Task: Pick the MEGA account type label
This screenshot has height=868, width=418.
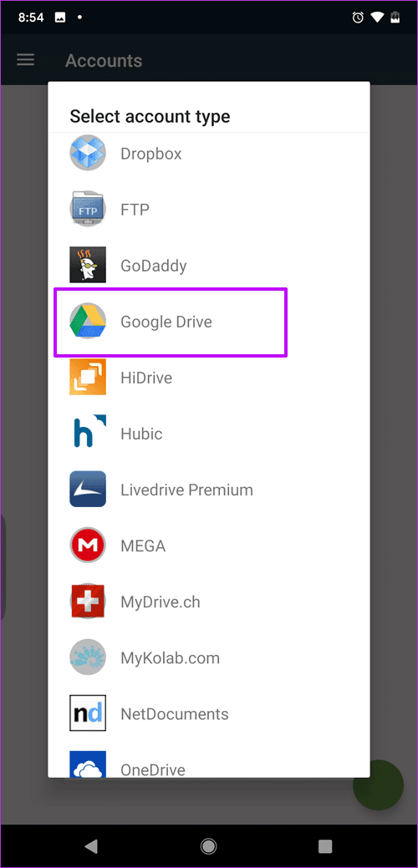Action: coord(143,546)
